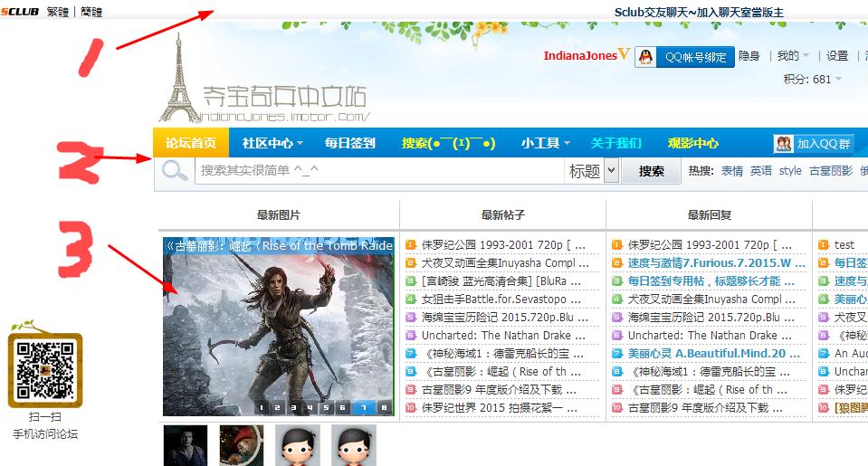This screenshot has height=466, width=868.
Task: Select the 搜索 menu item in navbar
Action: pyautogui.click(x=448, y=143)
